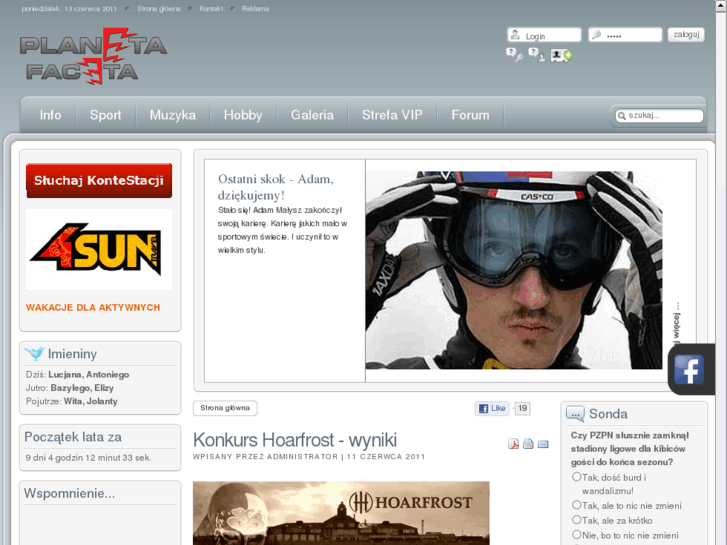Screen dimensions: 727x545
Task: Click the Adam Małysz slideshow photo
Action: (x=514, y=270)
